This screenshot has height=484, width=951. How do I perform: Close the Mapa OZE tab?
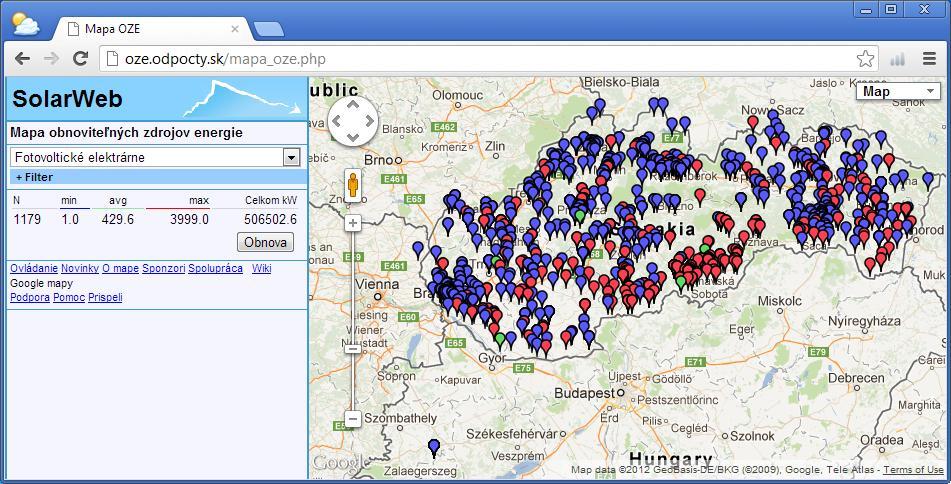click(235, 29)
